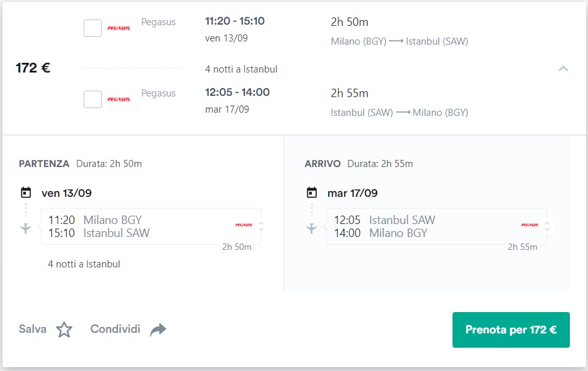Viewport: 588px width, 371px height.
Task: Click the Salva link
Action: tap(32, 329)
